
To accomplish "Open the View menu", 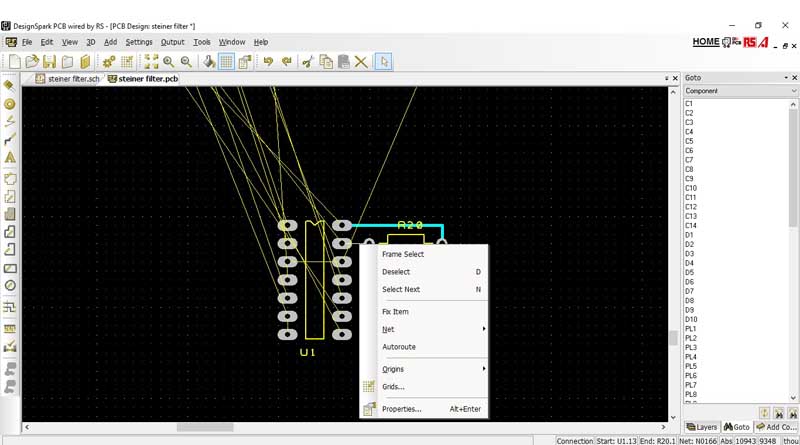I will click(69, 42).
